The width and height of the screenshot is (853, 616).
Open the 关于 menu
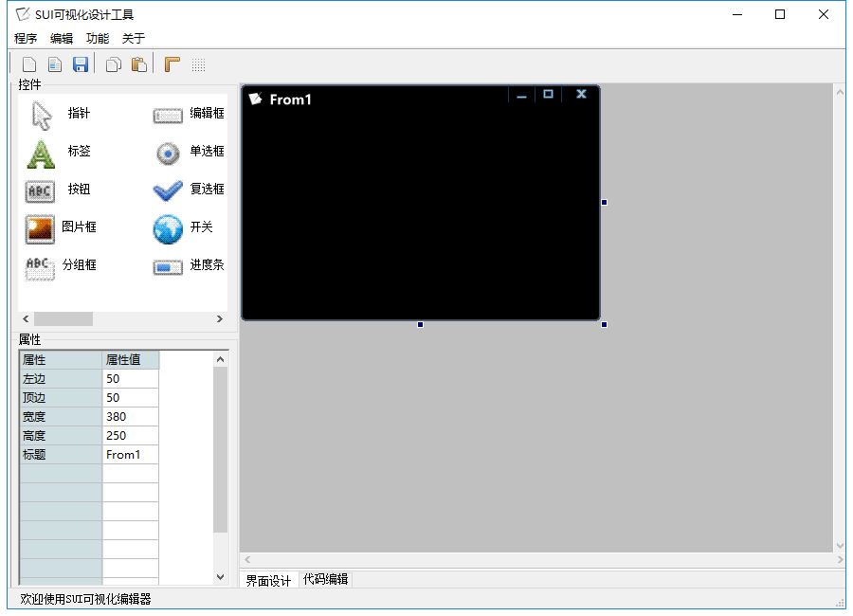134,38
